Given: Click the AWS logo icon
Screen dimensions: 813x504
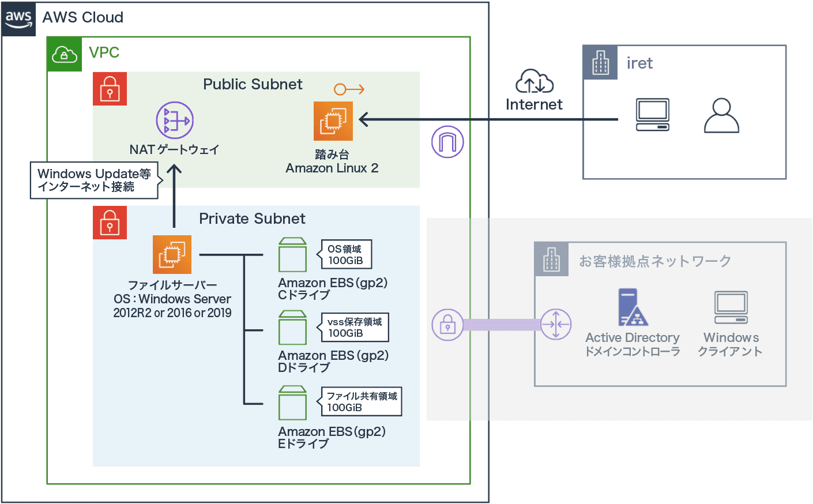Looking at the screenshot, I should click(x=18, y=18).
